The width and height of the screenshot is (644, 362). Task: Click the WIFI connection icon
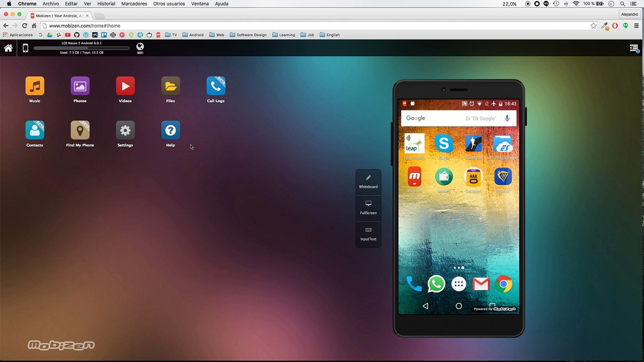click(x=140, y=48)
